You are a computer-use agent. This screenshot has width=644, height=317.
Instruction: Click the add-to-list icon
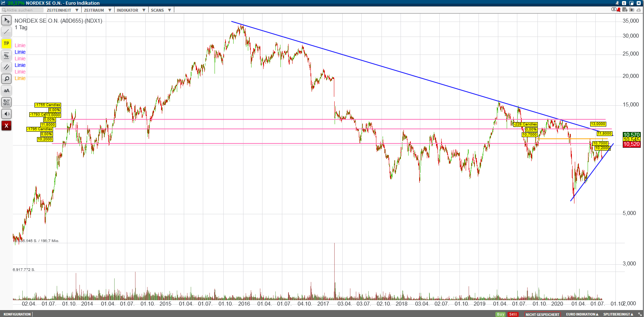point(625,10)
